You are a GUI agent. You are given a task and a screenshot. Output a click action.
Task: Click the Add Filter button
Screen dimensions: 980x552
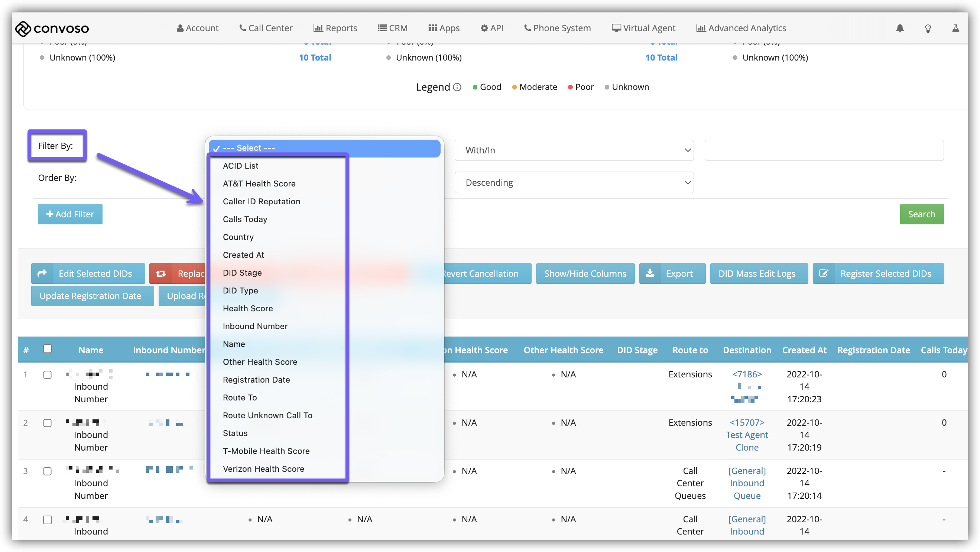[x=70, y=214]
